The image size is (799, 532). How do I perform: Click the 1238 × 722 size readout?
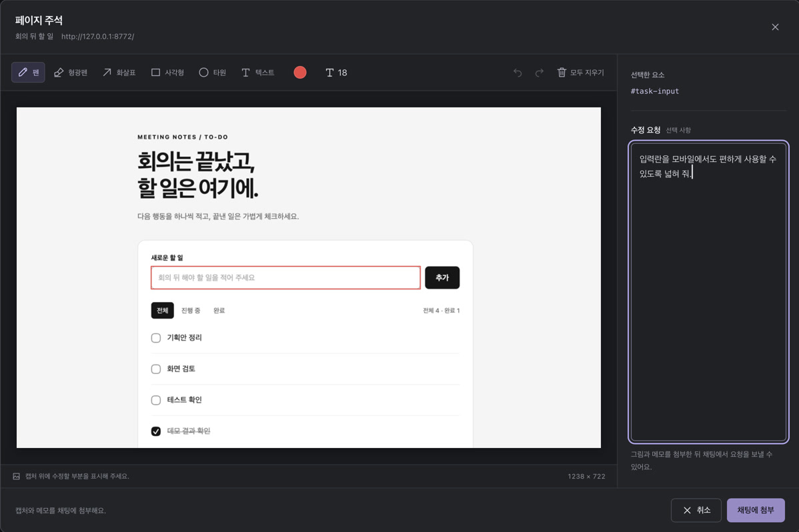pyautogui.click(x=586, y=477)
